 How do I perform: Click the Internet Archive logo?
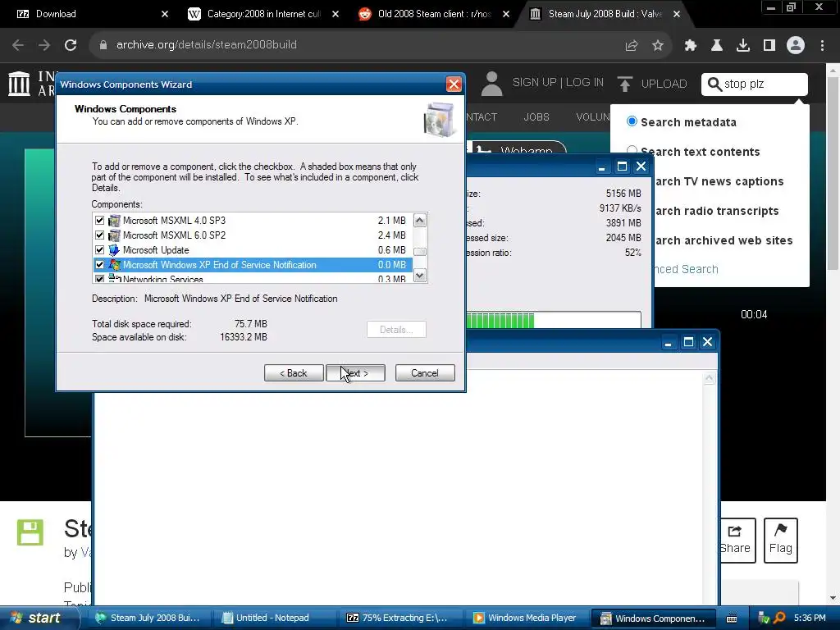tap(20, 84)
